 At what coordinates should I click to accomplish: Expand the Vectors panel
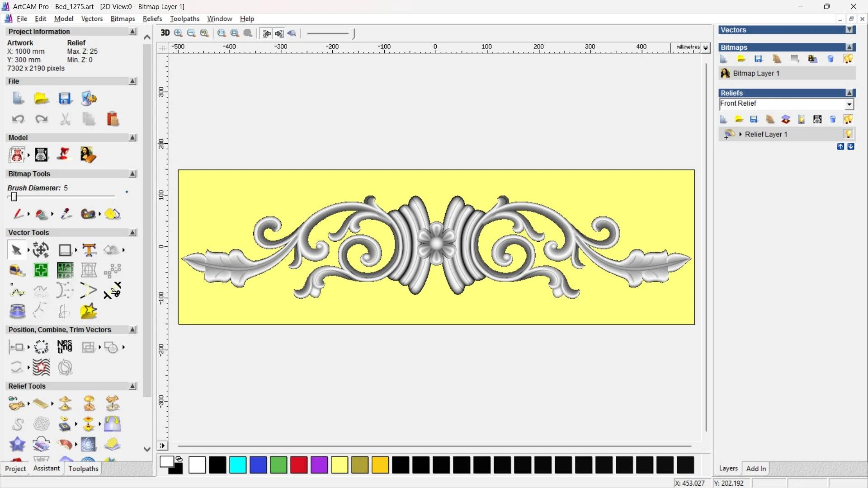pos(850,30)
